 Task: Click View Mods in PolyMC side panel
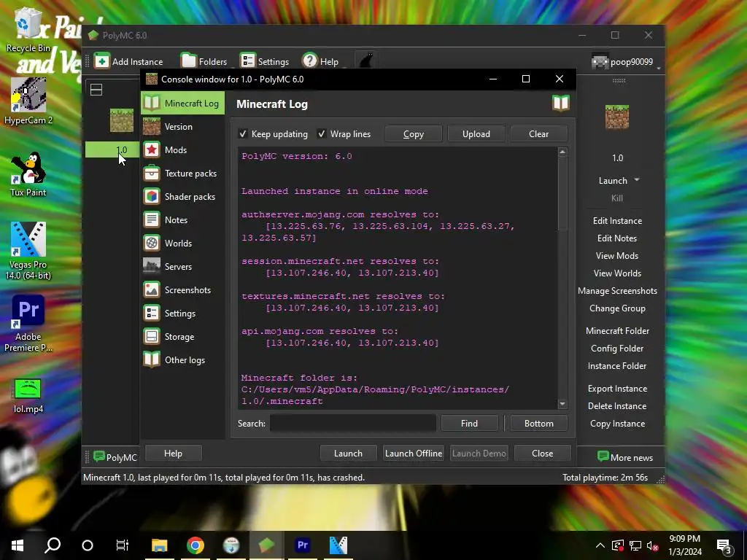(617, 256)
